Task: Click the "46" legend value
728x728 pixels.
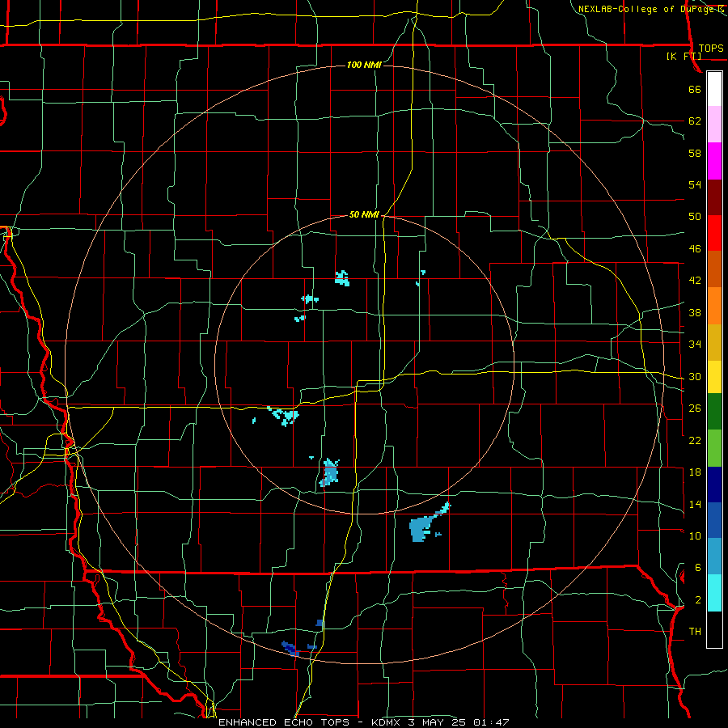Action: tap(695, 249)
